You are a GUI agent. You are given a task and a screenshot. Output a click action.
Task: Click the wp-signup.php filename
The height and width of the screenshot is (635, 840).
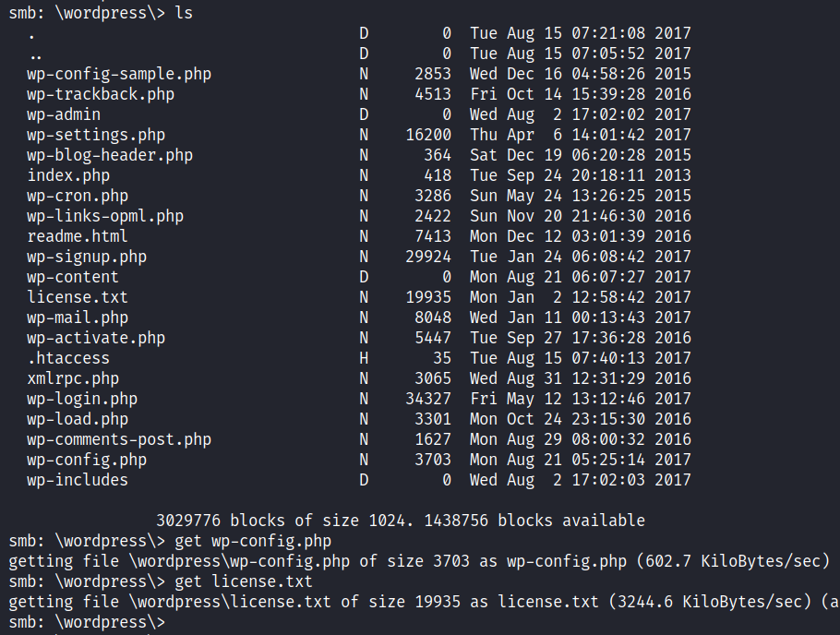[x=87, y=257]
